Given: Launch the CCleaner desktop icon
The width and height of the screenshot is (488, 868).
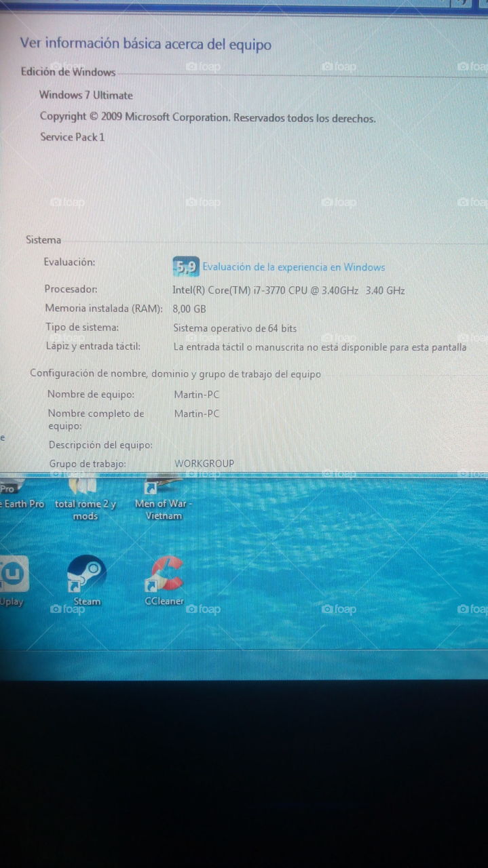Looking at the screenshot, I should 164,579.
